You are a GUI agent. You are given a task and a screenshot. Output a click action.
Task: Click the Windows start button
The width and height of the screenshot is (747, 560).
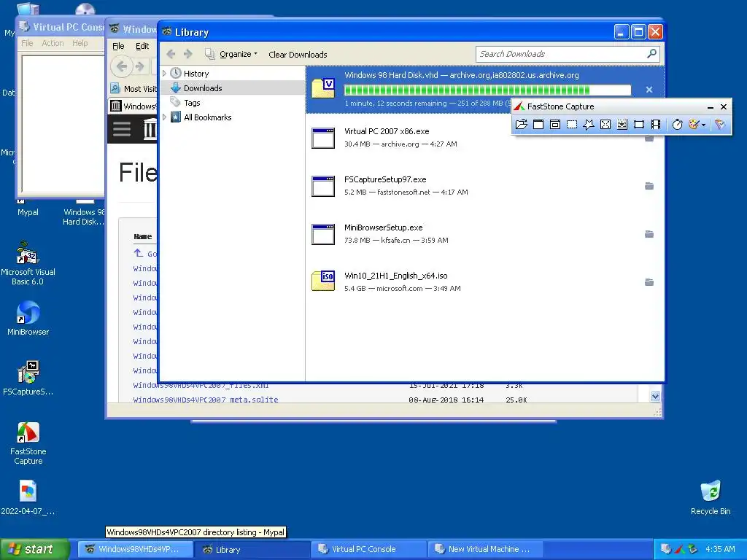click(34, 549)
